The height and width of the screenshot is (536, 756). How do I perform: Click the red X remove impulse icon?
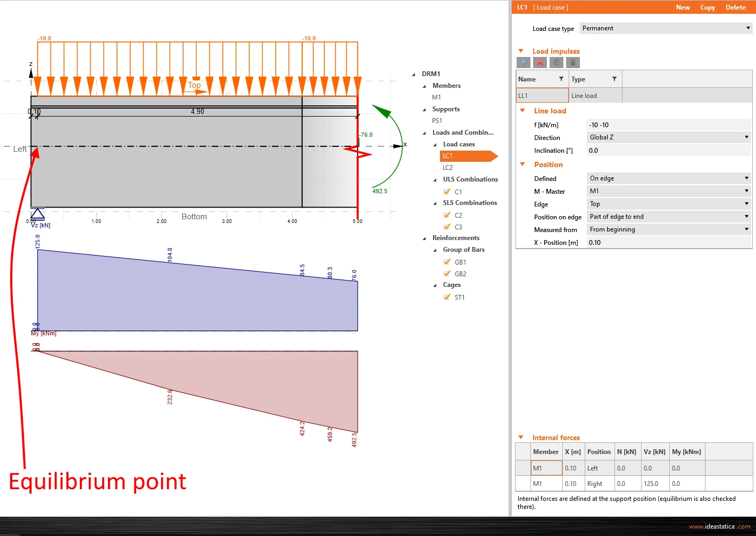[540, 62]
